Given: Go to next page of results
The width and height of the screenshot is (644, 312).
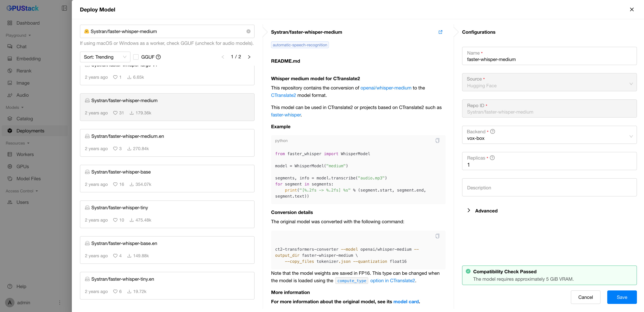Looking at the screenshot, I should 249,57.
